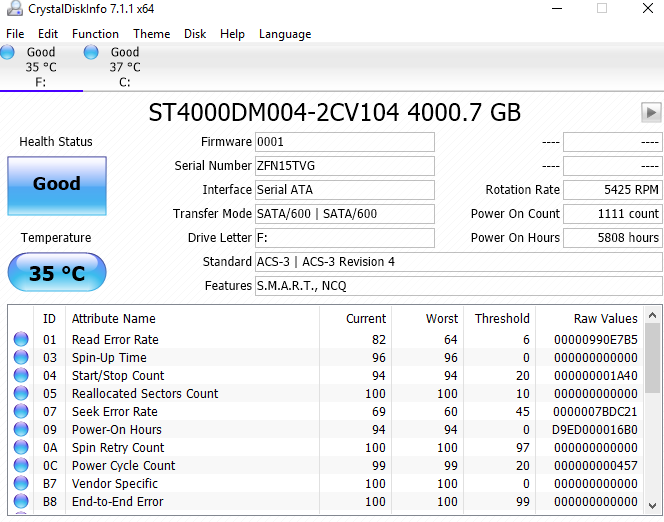Image resolution: width=664 pixels, height=522 pixels.
Task: Open the Disk menu
Action: coord(195,33)
